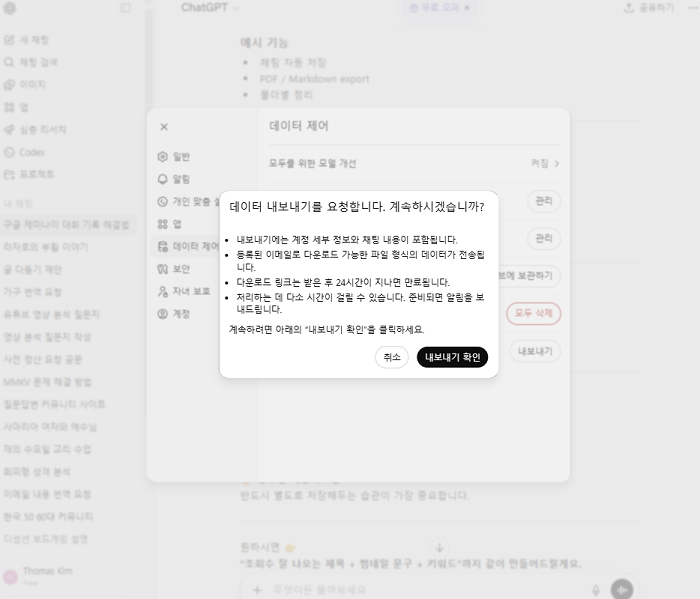This screenshot has width=700, height=599.
Task: Open more options ellipsis at top right
Action: [693, 8]
